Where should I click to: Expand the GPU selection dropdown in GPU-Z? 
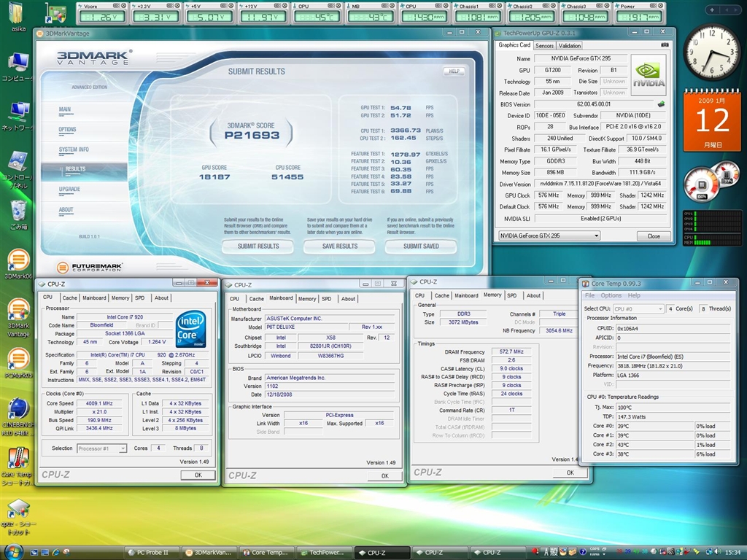pyautogui.click(x=595, y=236)
